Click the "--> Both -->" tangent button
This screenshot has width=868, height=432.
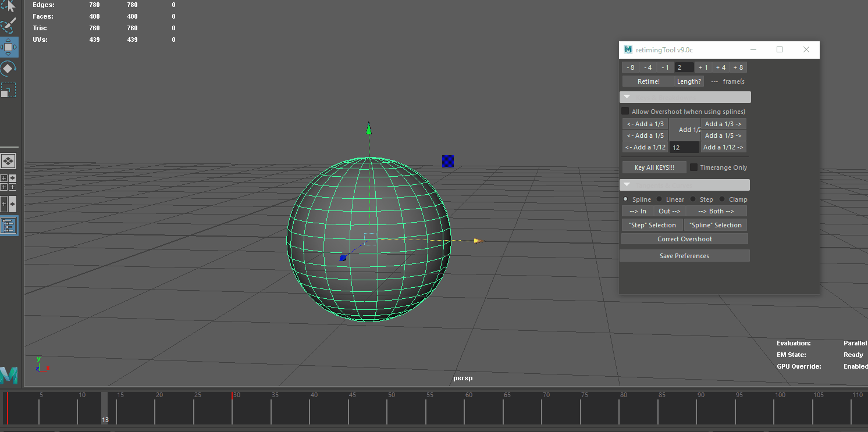[x=716, y=211]
